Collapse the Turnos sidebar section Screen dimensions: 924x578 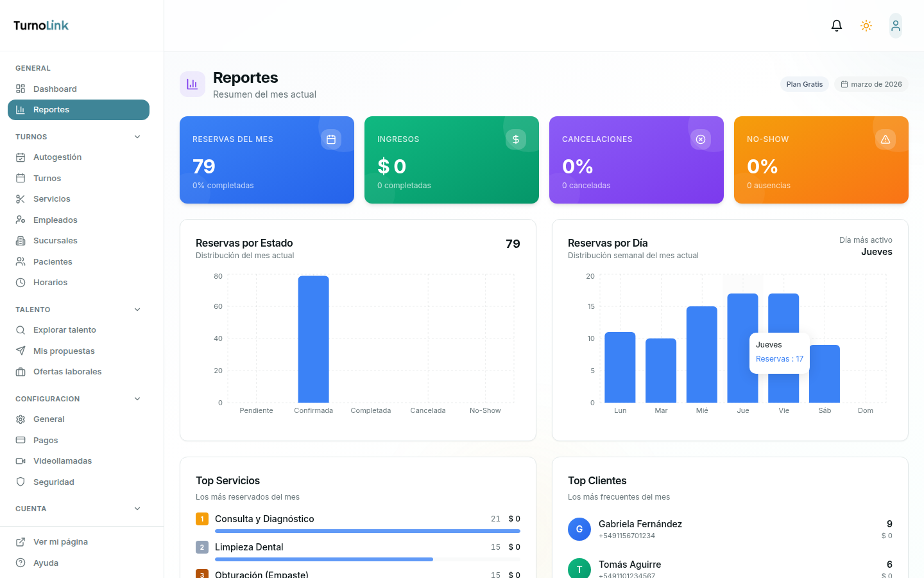coord(137,137)
